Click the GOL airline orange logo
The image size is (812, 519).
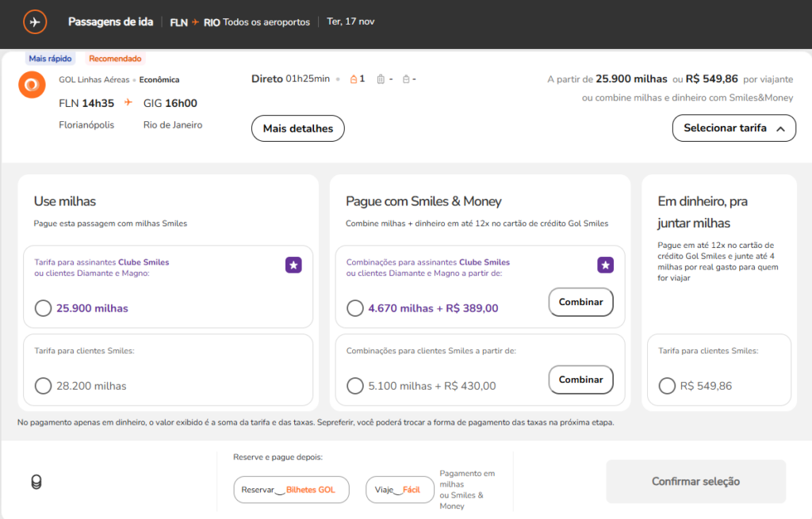point(32,84)
